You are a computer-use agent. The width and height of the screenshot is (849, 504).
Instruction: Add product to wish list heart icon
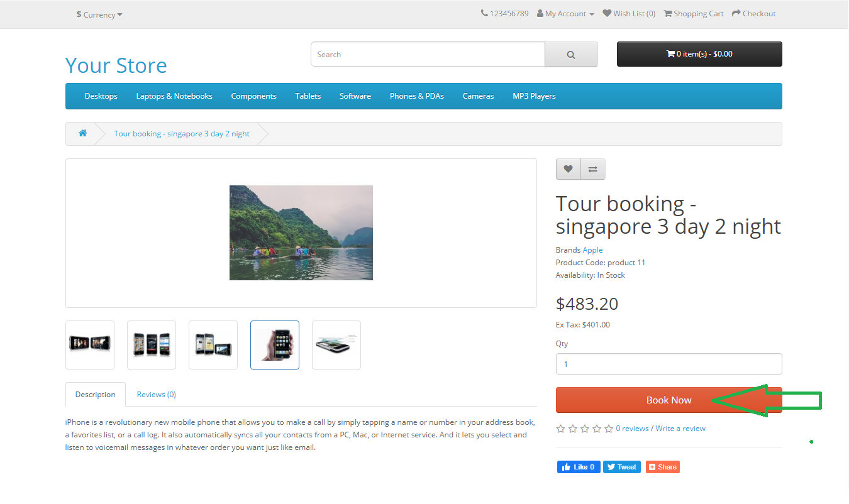point(569,169)
